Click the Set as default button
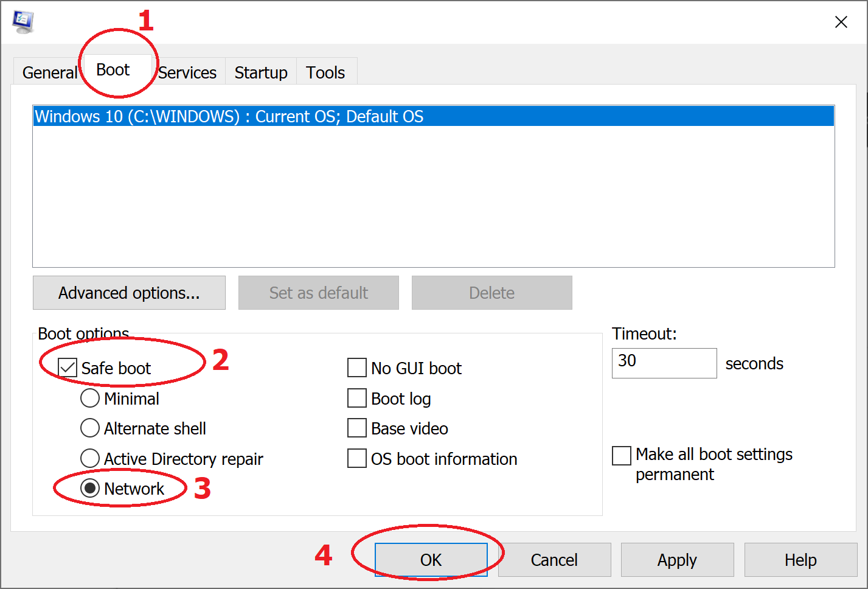The image size is (868, 589). pos(319,293)
